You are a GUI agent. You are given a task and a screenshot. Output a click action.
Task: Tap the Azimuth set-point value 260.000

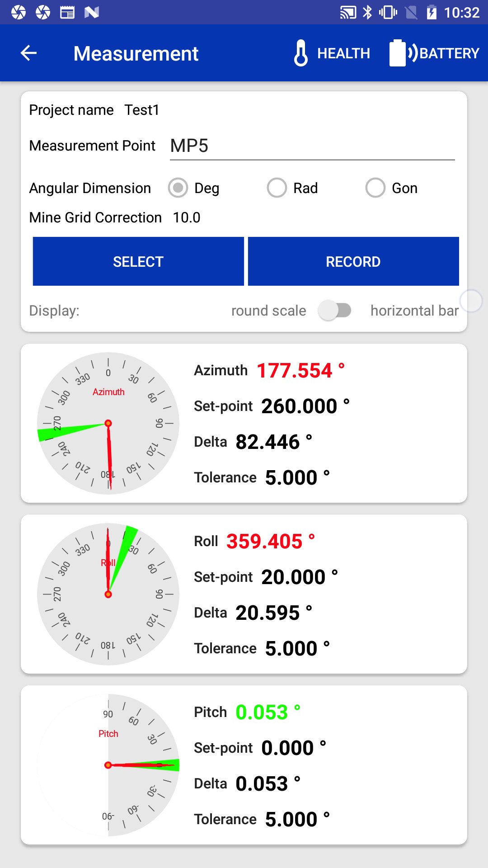click(x=299, y=406)
